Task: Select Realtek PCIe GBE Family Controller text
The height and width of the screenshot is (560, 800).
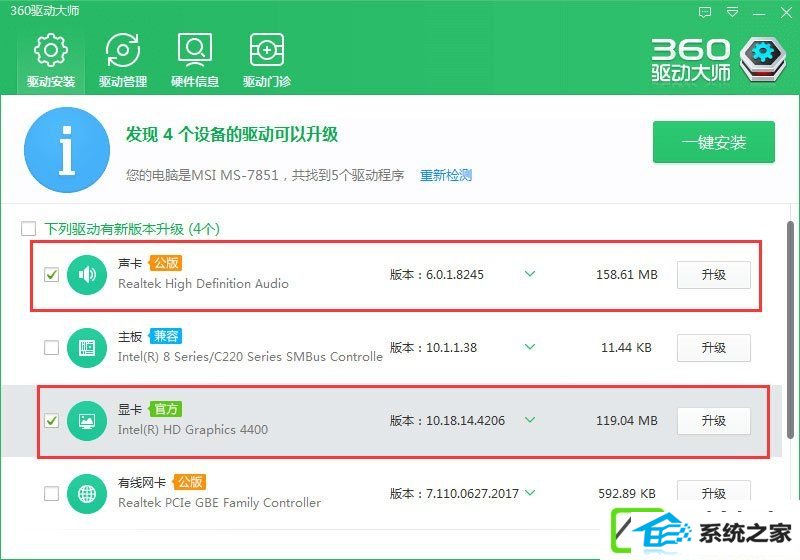Action: click(219, 503)
